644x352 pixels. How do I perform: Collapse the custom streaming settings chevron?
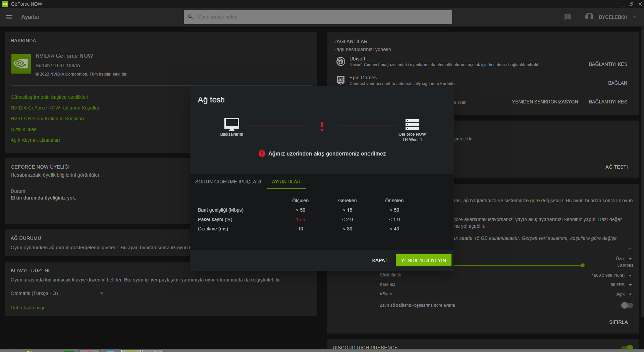(630, 249)
